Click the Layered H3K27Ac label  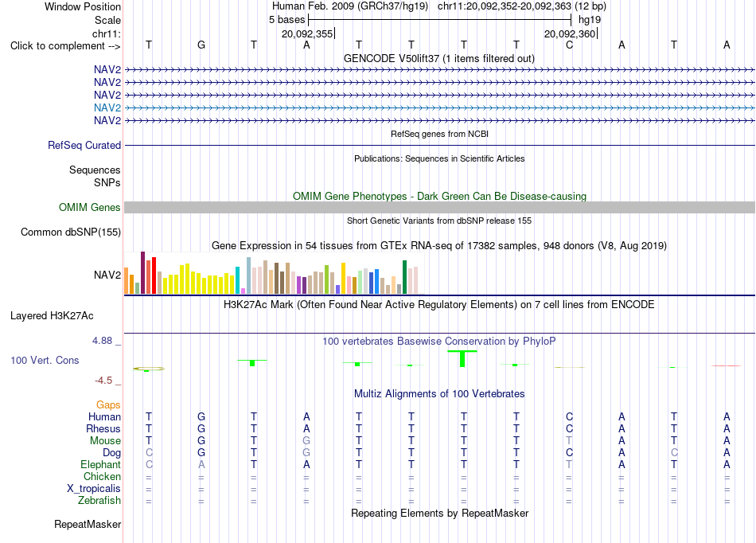(52, 316)
